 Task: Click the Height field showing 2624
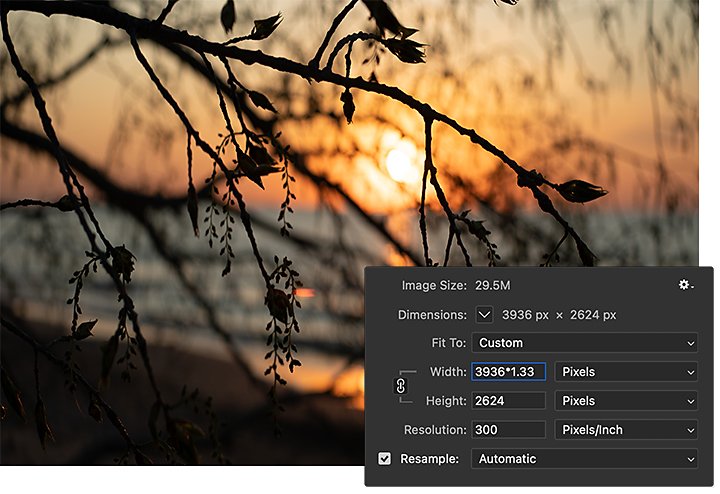point(508,401)
